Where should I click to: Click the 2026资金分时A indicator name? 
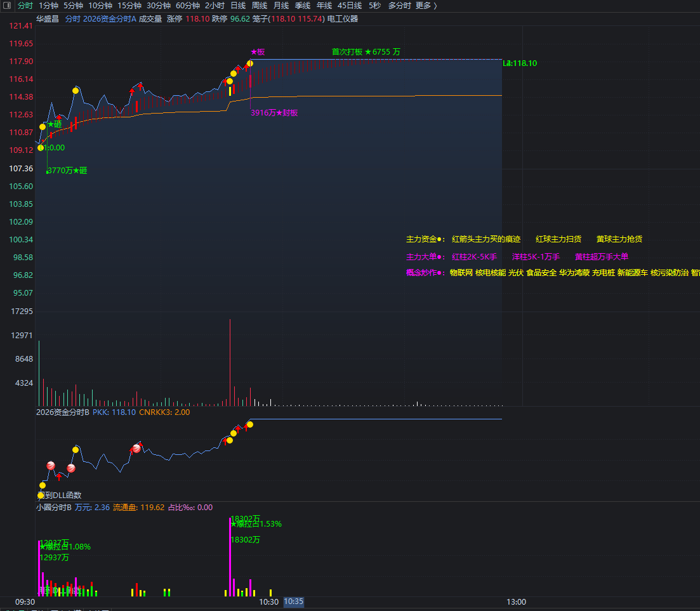(109, 19)
